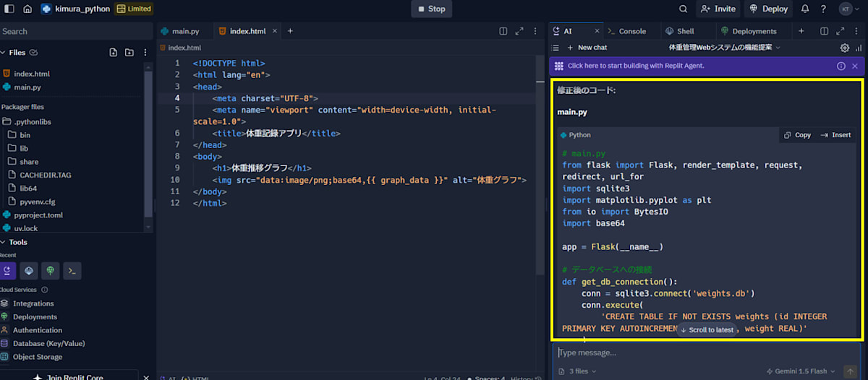Create a new folder icon
868x380 pixels.
129,52
